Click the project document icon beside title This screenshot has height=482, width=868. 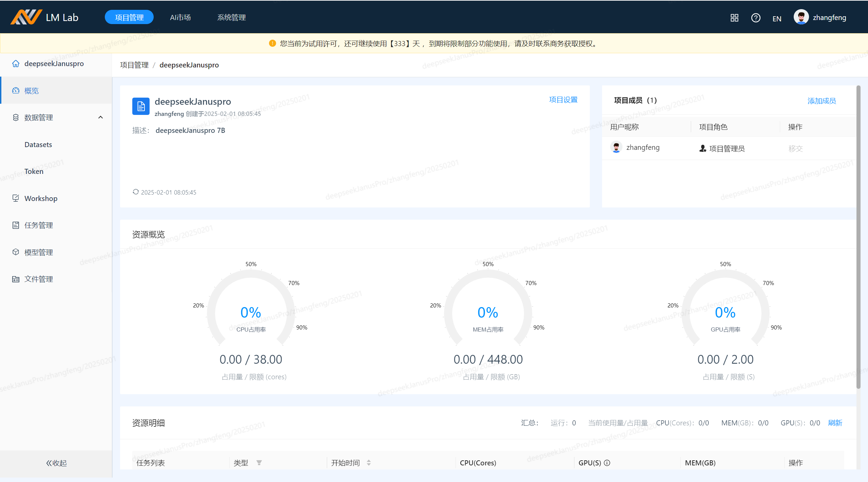point(141,106)
